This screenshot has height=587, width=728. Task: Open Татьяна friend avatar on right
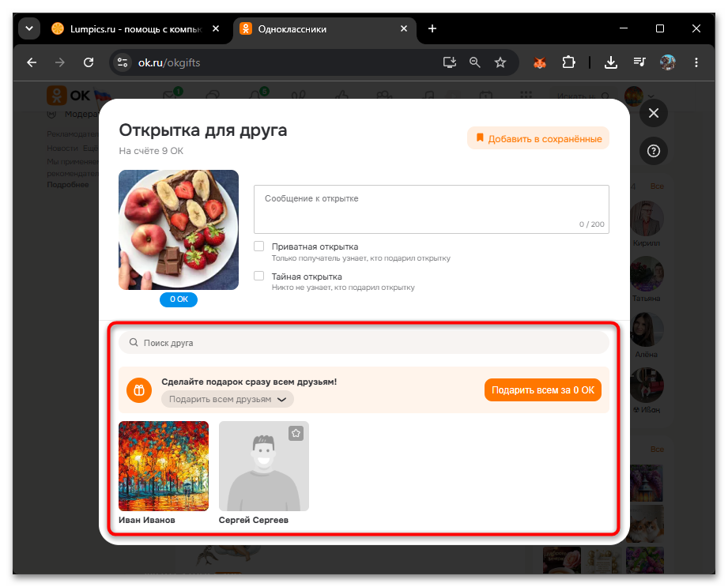click(647, 274)
